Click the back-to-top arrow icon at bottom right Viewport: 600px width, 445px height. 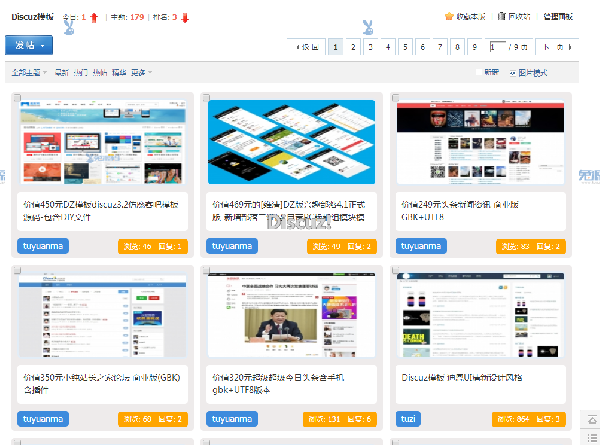point(592,421)
